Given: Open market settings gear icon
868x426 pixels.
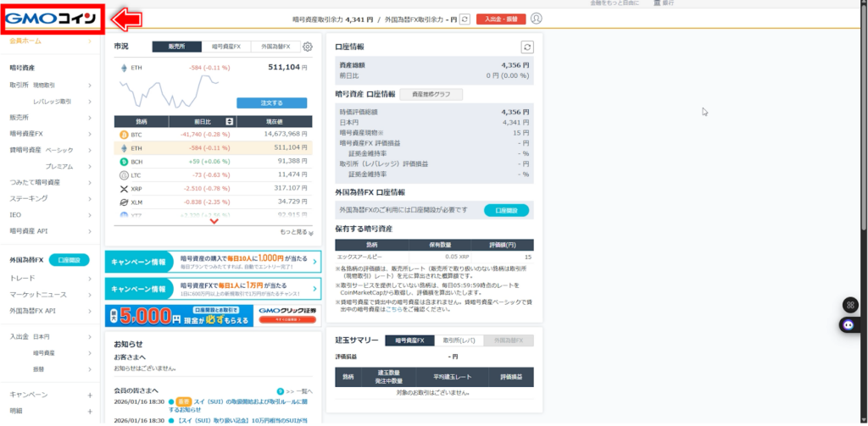Looking at the screenshot, I should coord(308,47).
